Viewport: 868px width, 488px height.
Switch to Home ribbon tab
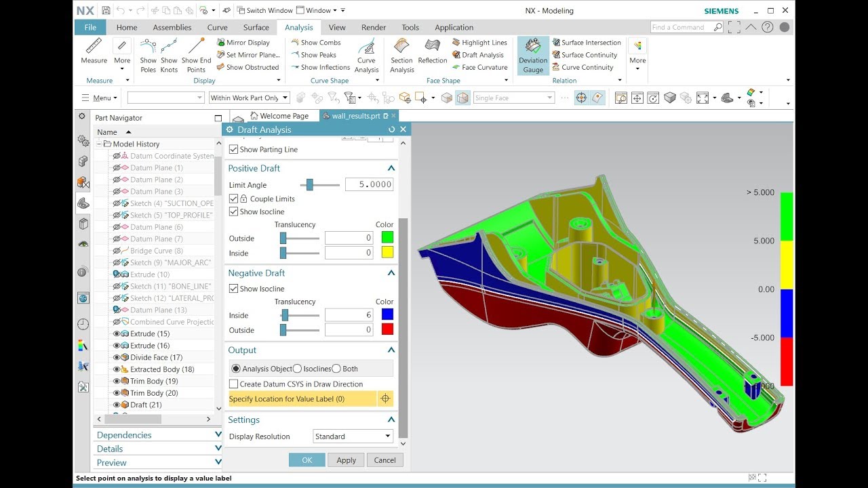(x=127, y=27)
